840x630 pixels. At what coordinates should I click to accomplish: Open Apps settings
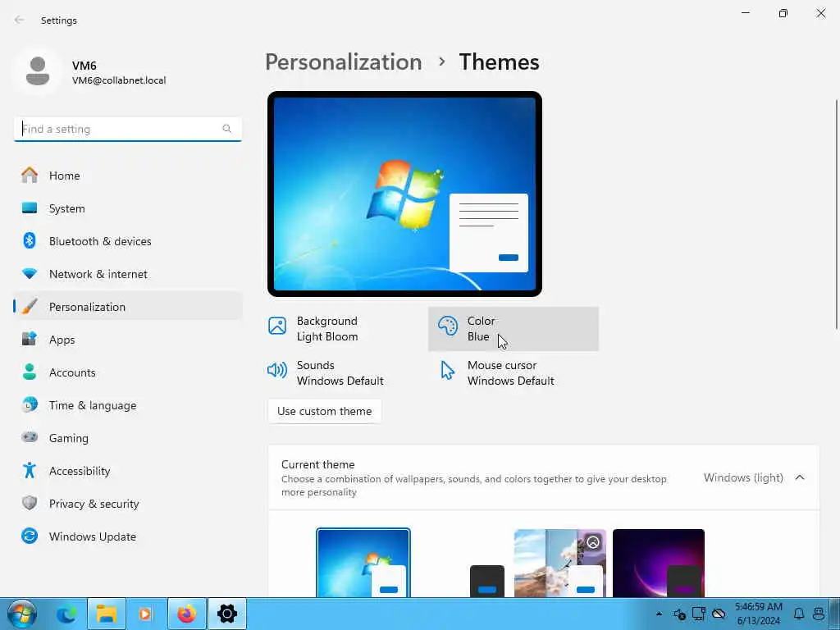coord(127,340)
